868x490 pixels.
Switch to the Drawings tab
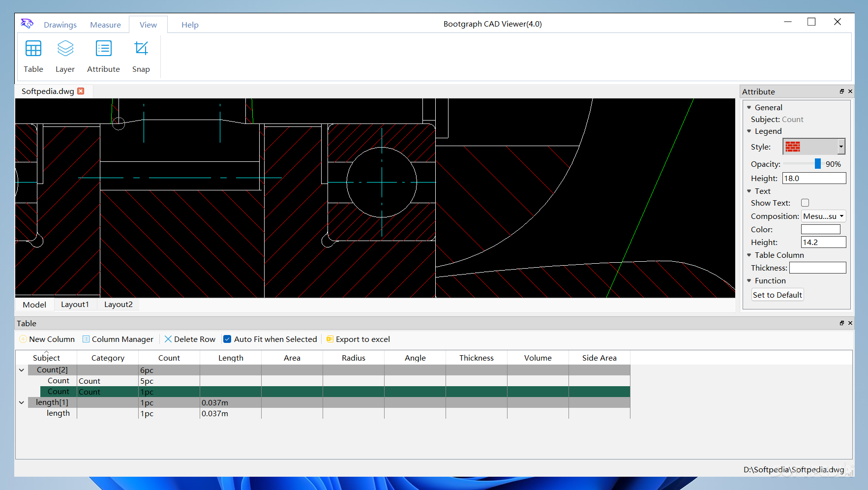pyautogui.click(x=60, y=25)
